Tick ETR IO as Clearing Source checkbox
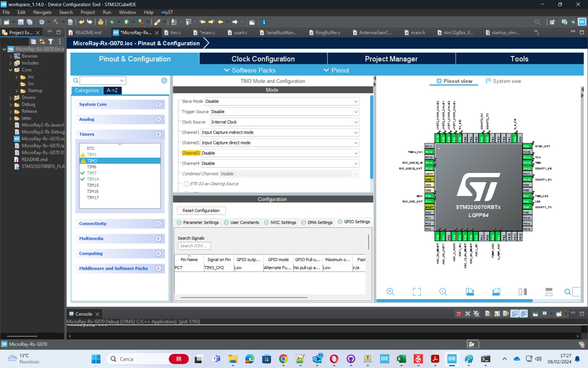This screenshot has width=588, height=368. point(186,184)
